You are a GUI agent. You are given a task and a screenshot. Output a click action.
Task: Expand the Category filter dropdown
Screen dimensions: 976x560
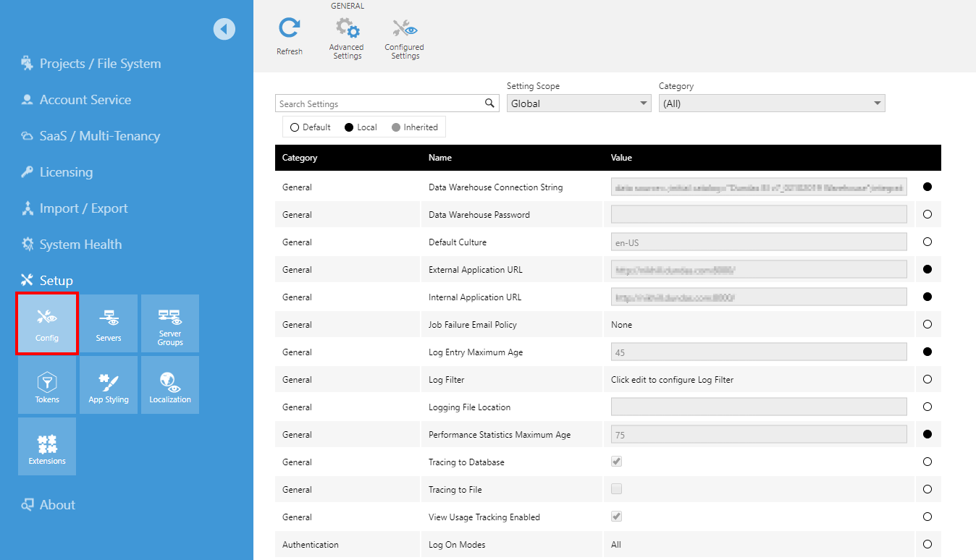771,103
